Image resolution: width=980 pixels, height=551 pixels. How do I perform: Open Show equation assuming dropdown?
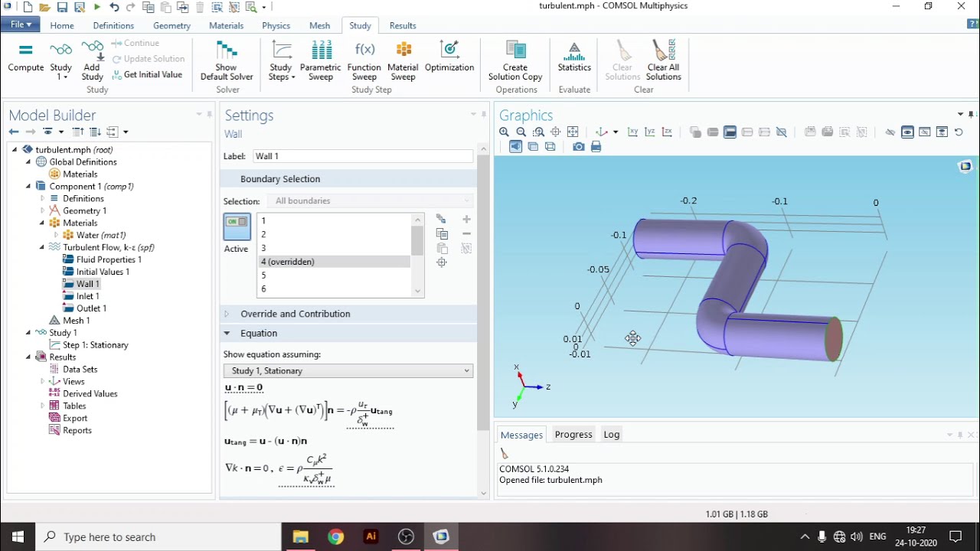click(x=348, y=370)
